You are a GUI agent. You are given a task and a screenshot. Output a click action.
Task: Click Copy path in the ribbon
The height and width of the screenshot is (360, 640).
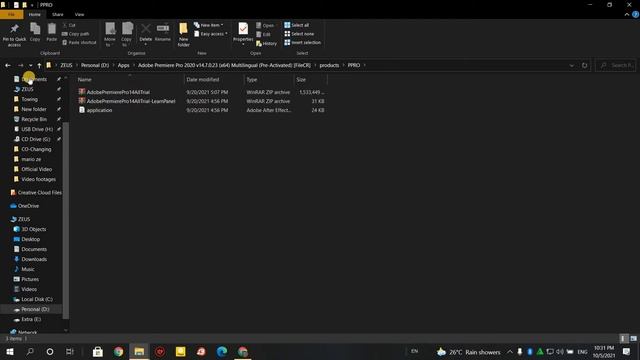pos(76,34)
